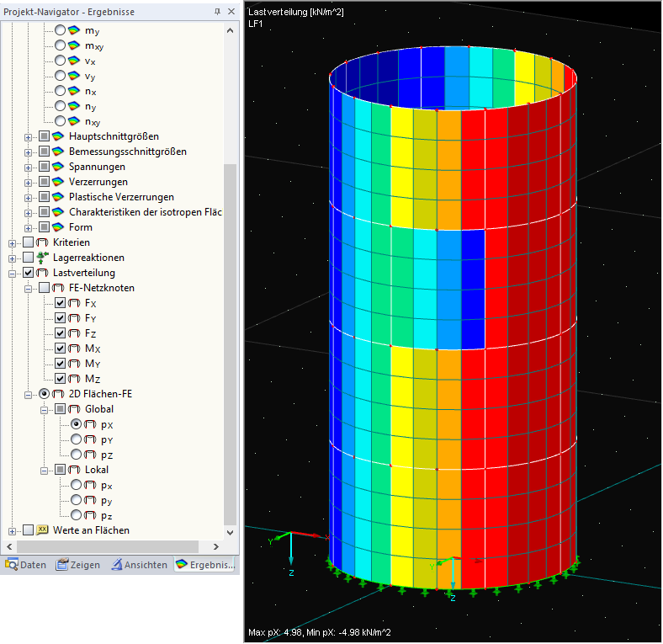Expand the Kriterien tree node
Image resolution: width=663 pixels, height=644 pixels.
coord(13,242)
